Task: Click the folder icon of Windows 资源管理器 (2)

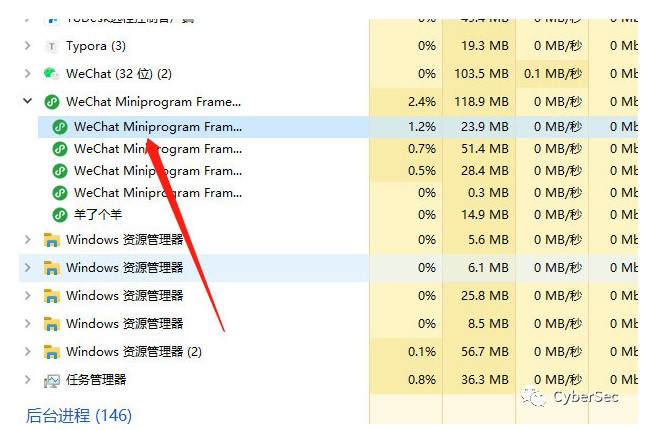Action: tap(51, 352)
